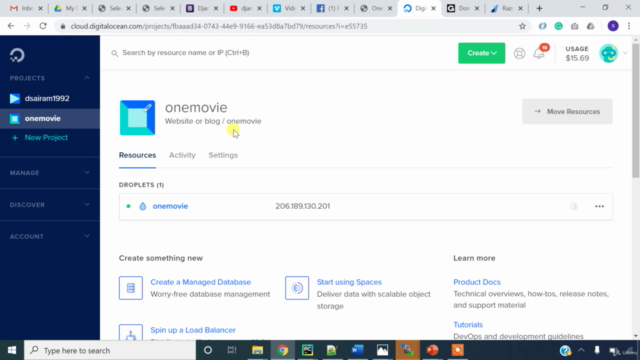Click the DigitalOcean logo in sidebar
The height and width of the screenshot is (360, 640).
(x=17, y=55)
